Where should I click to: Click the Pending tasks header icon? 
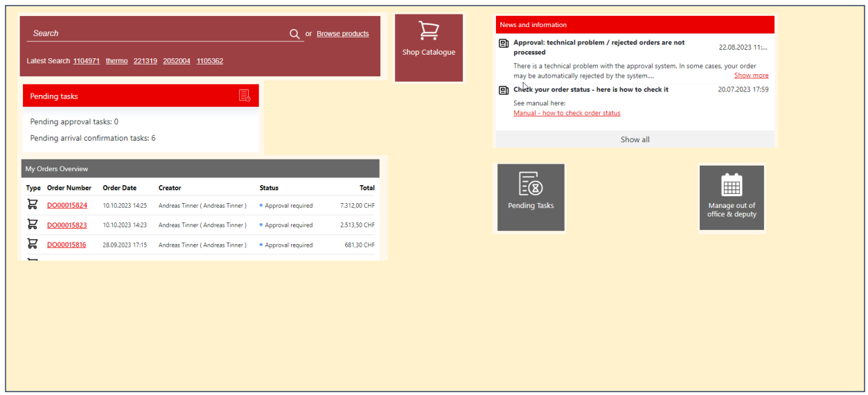tap(245, 96)
